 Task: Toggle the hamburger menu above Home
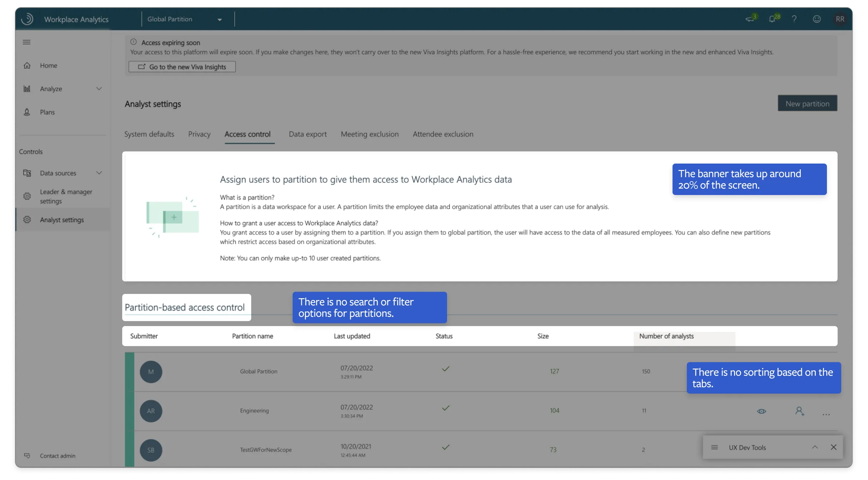(26, 42)
